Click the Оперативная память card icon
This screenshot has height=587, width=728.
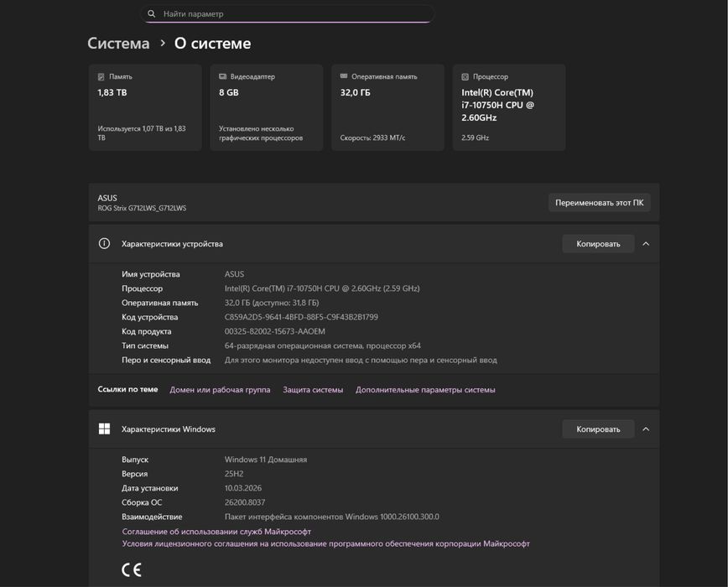pyautogui.click(x=344, y=76)
